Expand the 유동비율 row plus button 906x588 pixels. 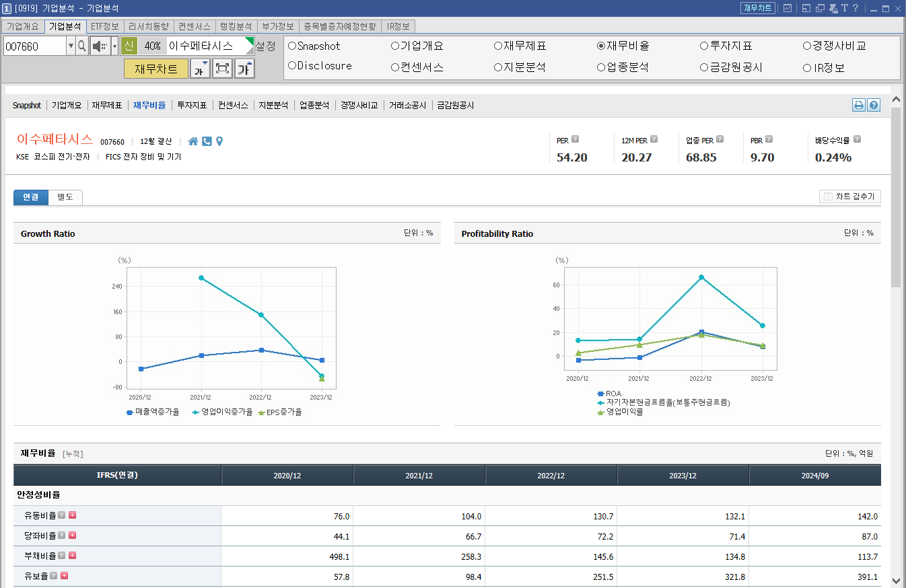click(x=73, y=515)
